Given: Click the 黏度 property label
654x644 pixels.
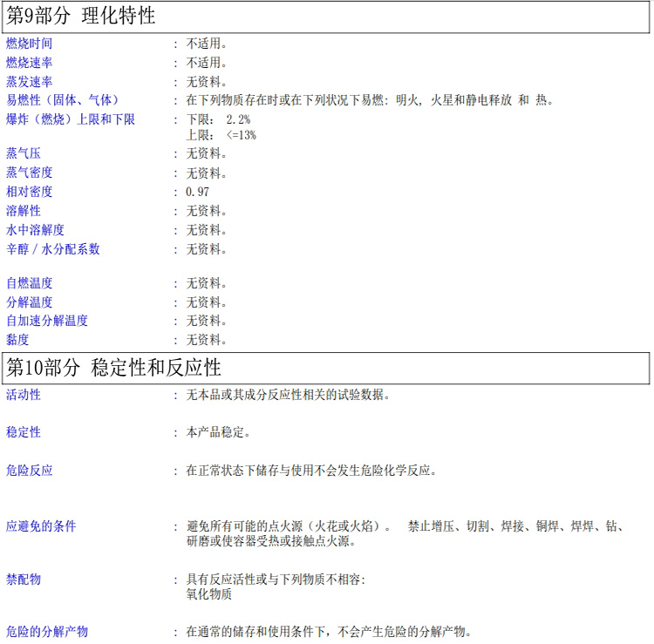Looking at the screenshot, I should (17, 340).
